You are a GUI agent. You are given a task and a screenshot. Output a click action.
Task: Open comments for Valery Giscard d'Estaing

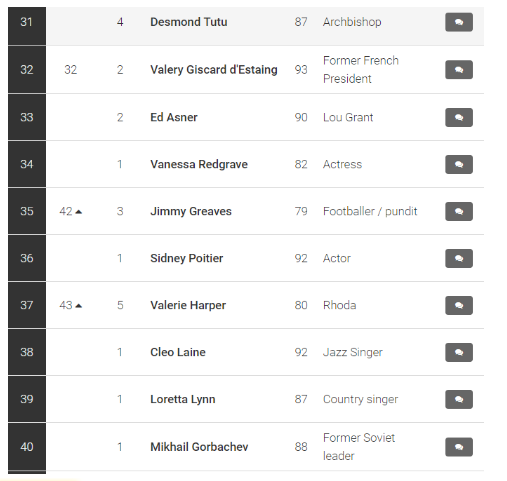(x=459, y=70)
